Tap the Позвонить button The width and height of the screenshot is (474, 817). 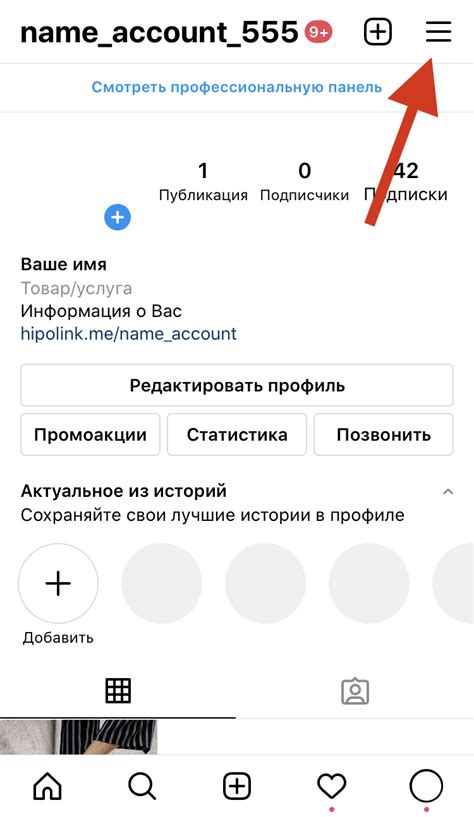[383, 435]
